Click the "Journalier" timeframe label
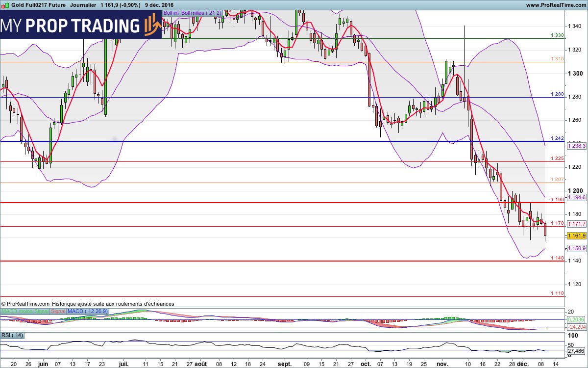This screenshot has width=588, height=368. (83, 5)
